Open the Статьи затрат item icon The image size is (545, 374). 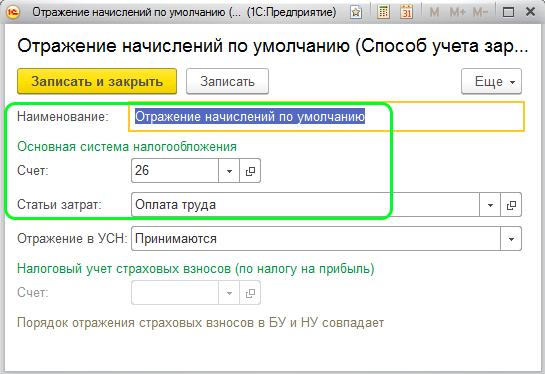[x=511, y=205]
